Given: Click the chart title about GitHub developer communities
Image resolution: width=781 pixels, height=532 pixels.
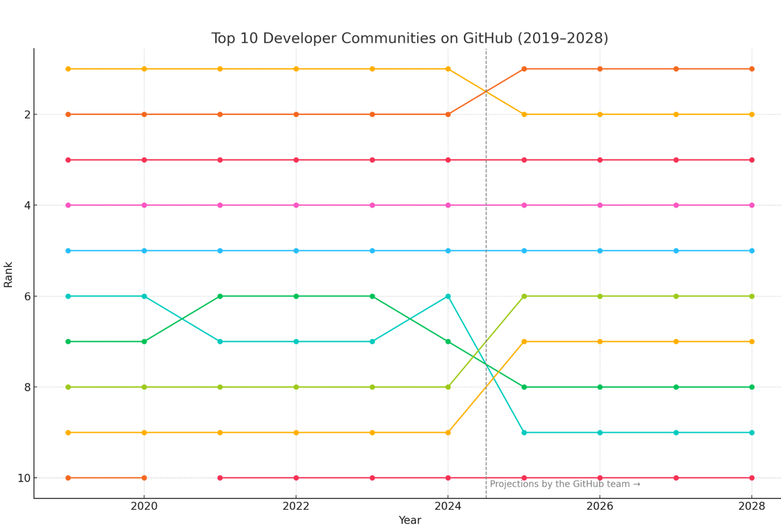Looking at the screenshot, I should pos(410,39).
